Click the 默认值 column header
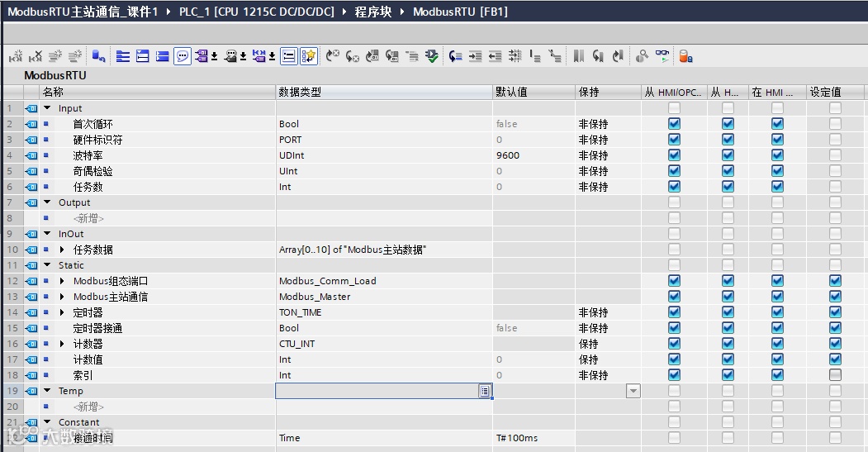 534,92
